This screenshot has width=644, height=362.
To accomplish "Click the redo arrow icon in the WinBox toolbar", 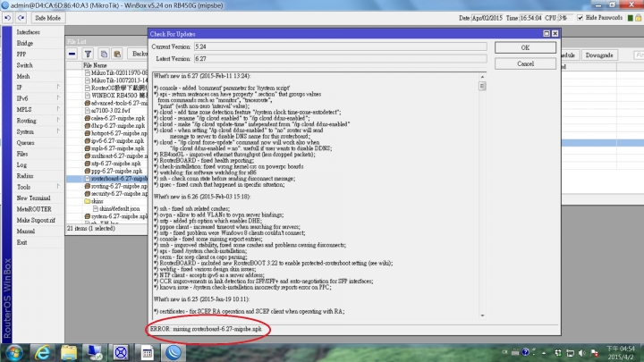I will click(21, 18).
